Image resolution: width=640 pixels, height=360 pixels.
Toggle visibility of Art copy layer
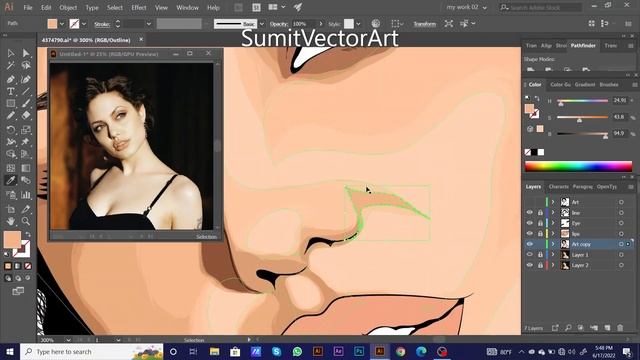pos(529,244)
